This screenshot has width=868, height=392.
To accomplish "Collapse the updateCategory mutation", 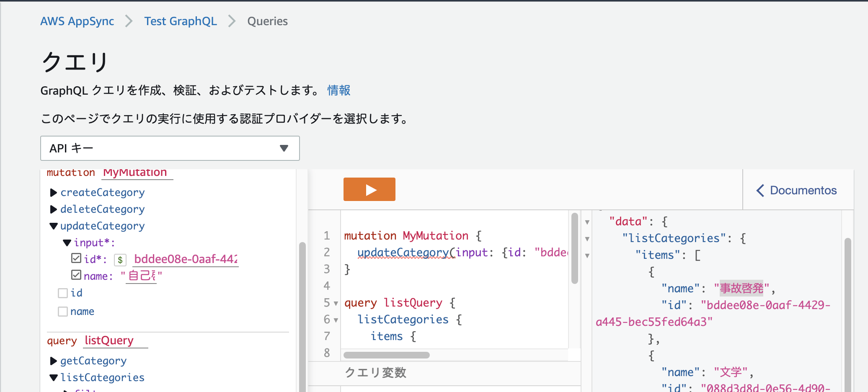I will point(54,226).
